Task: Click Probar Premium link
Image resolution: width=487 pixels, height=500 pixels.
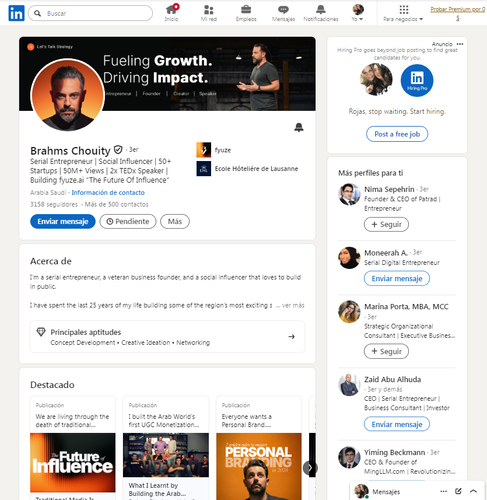Action: pos(458,13)
